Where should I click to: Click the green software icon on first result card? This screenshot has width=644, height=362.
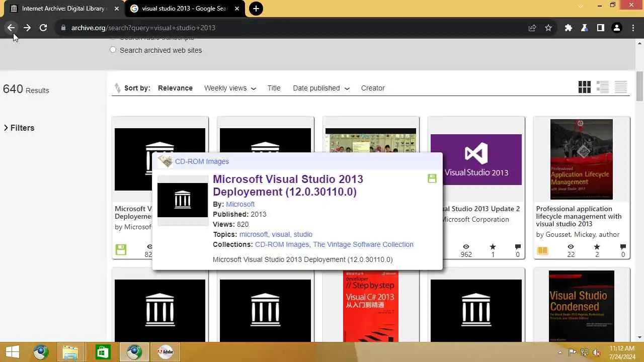point(121,250)
